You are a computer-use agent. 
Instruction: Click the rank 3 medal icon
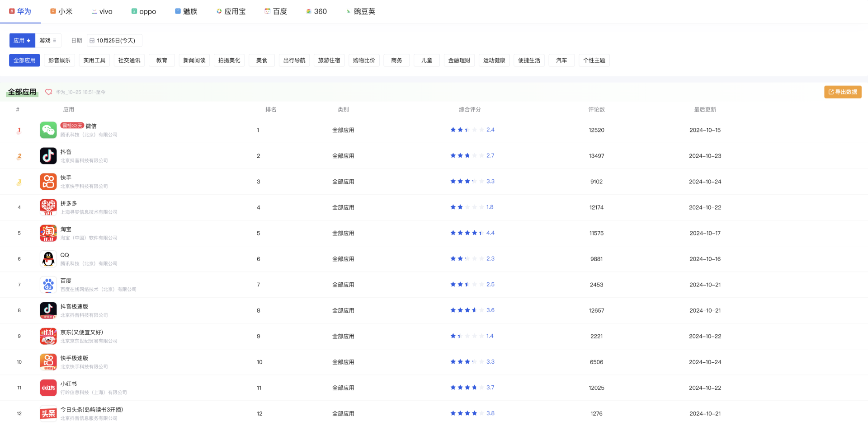(19, 182)
